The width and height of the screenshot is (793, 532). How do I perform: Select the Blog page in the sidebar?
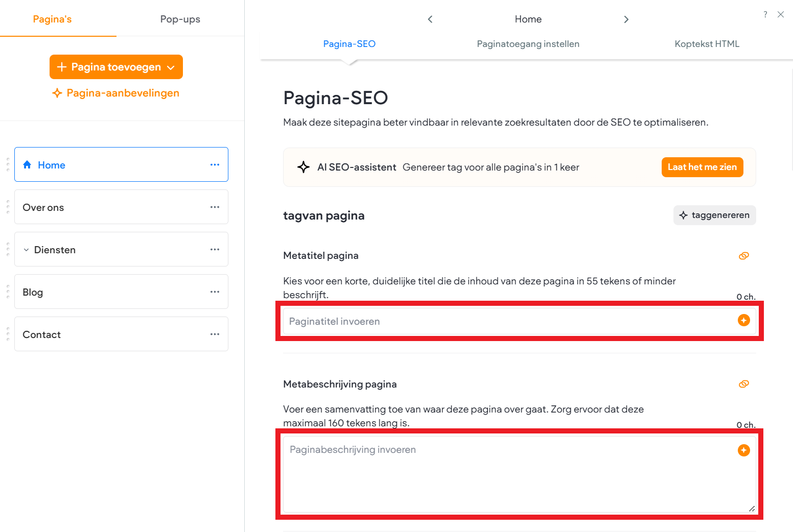tap(102, 292)
